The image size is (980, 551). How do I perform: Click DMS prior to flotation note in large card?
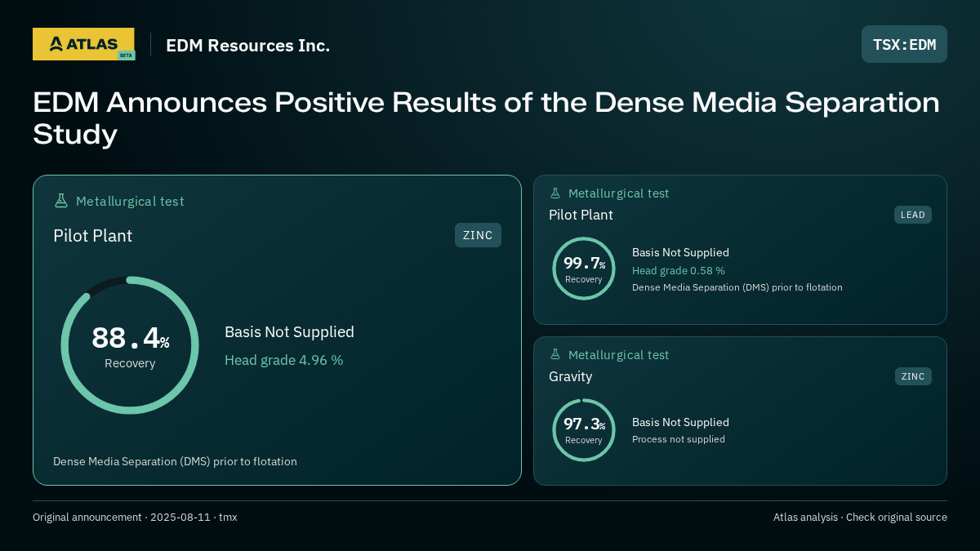[175, 461]
